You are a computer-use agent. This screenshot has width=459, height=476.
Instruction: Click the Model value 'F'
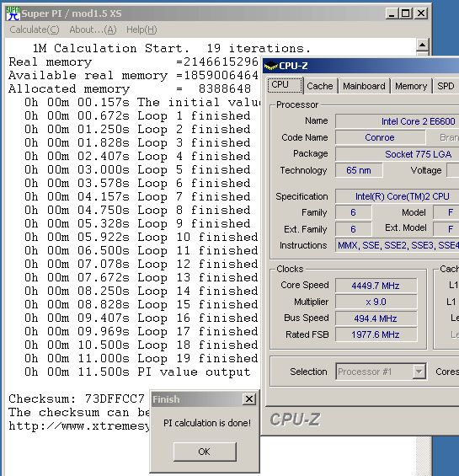(x=446, y=212)
